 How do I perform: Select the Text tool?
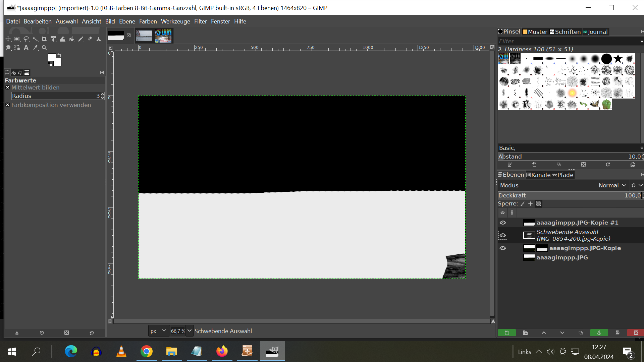click(x=26, y=48)
